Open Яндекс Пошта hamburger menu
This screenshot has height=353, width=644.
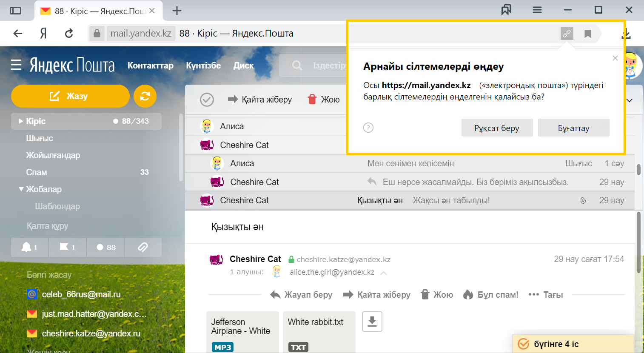click(16, 65)
